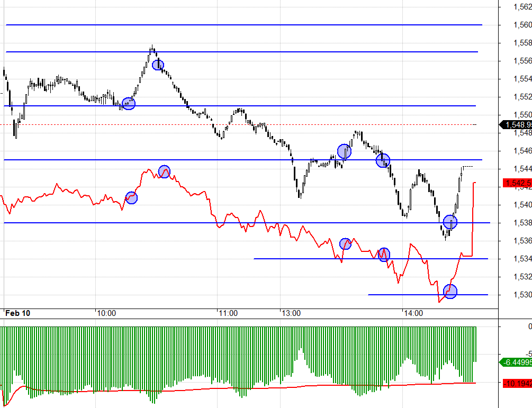Click the candlestick circle marker at the 1,538 line

[450, 222]
